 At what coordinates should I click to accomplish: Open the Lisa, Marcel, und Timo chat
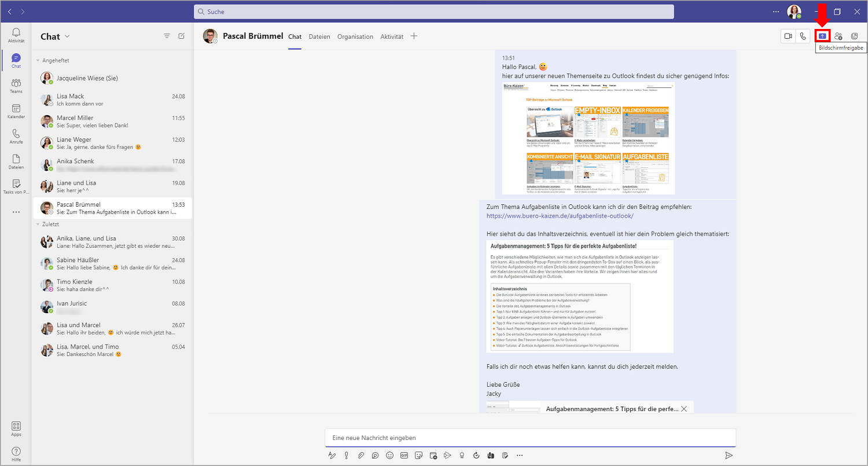coord(112,350)
